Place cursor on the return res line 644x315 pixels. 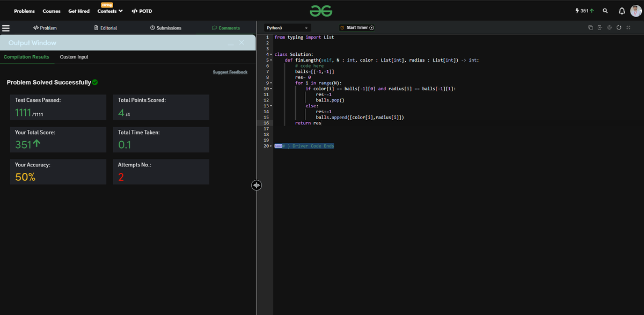[308, 123]
